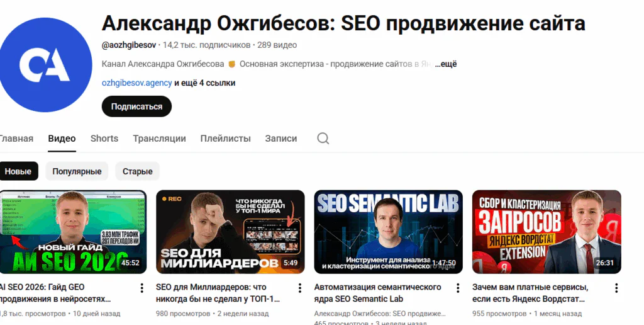This screenshot has height=325, width=644.
Task: Click the @aozhgibesov channel handle
Action: click(x=129, y=45)
